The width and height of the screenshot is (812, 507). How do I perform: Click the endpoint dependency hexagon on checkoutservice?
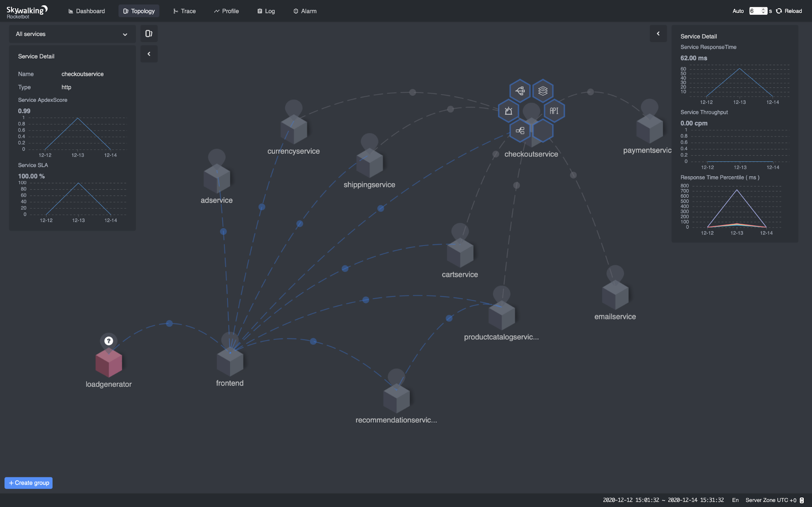520,131
